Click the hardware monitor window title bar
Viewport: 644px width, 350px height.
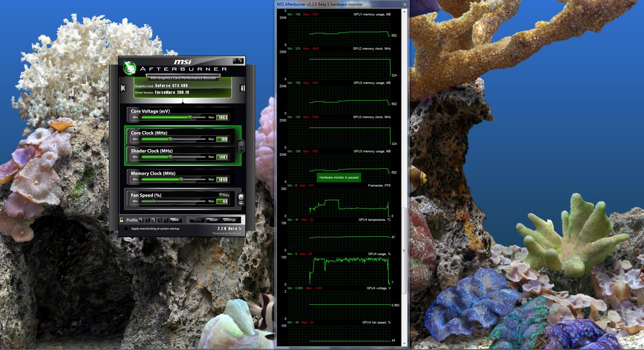(x=338, y=4)
